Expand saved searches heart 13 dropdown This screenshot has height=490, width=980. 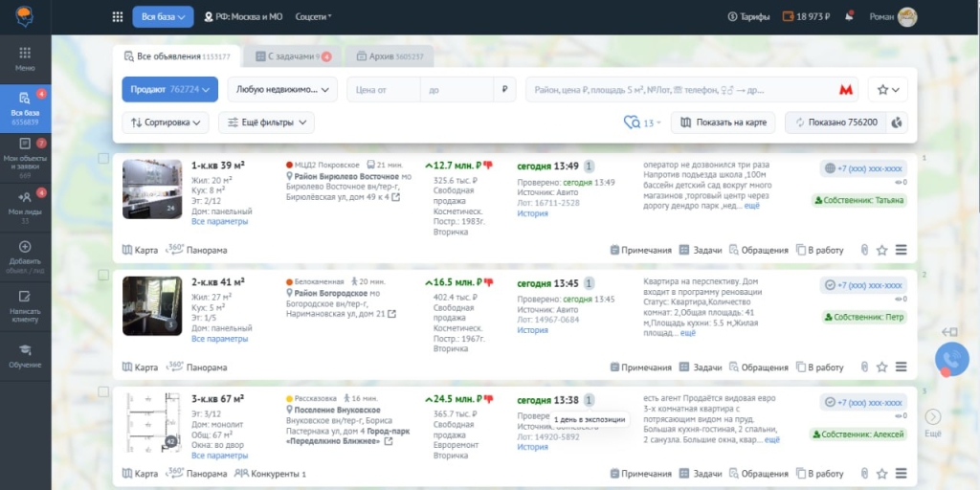pos(642,122)
